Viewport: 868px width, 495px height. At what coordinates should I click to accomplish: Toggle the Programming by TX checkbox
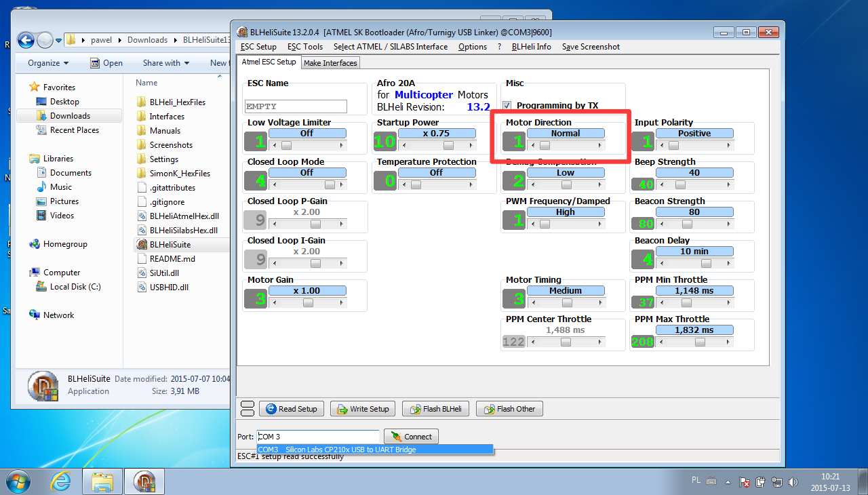508,106
